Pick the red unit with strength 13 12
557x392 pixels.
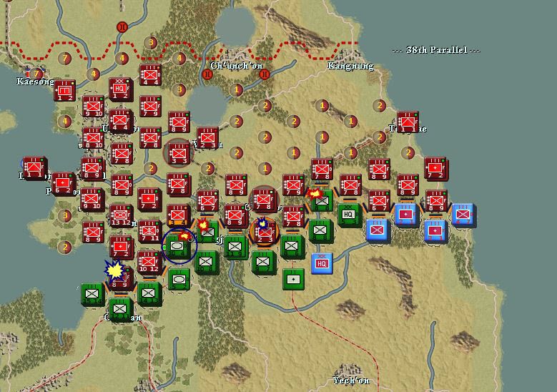click(x=121, y=215)
